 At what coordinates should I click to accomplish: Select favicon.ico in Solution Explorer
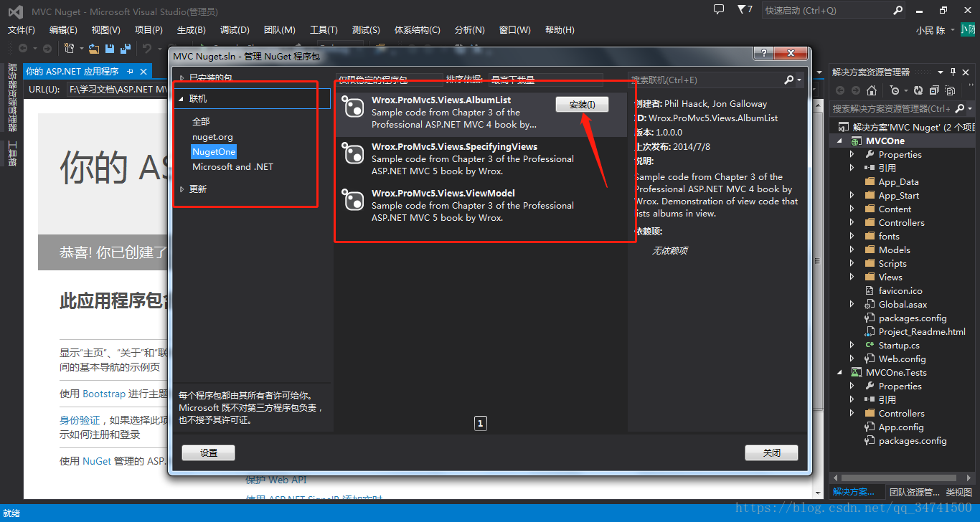900,291
